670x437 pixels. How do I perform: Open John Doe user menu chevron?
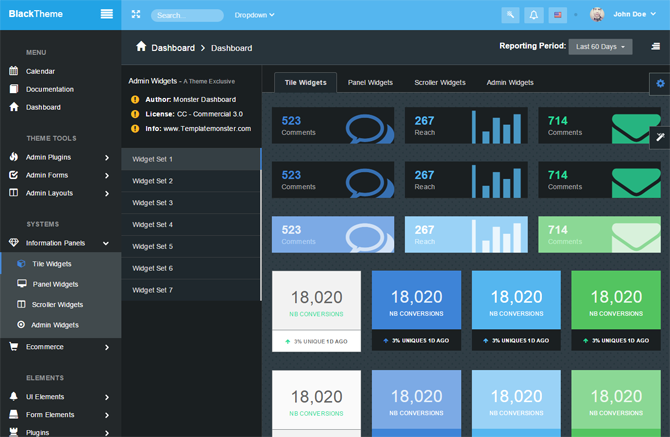653,14
